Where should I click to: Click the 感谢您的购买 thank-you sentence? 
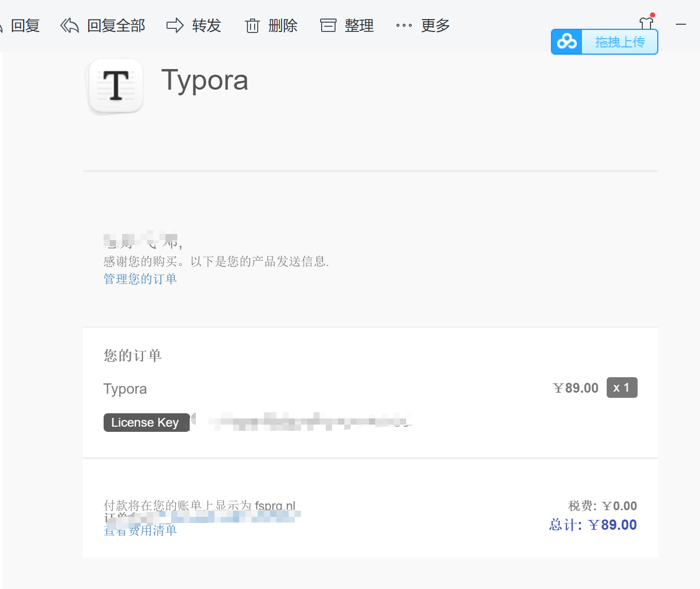click(x=216, y=262)
